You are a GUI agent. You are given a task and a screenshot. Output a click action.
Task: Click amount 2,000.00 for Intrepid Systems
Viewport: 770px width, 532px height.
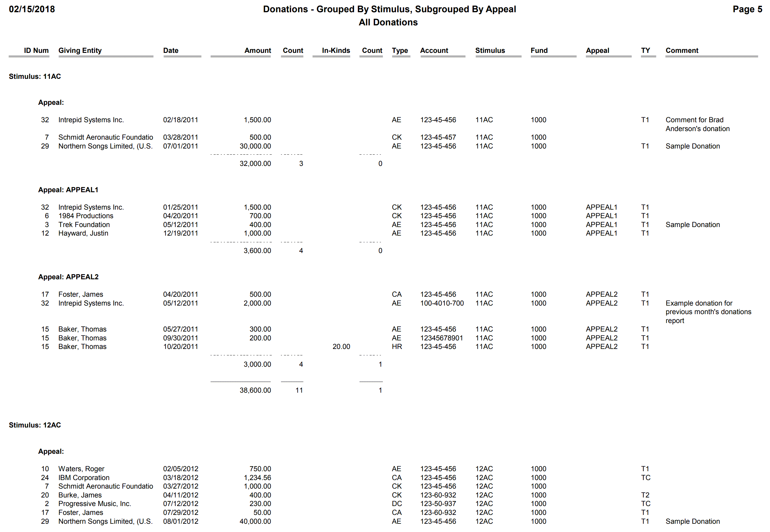(x=257, y=303)
